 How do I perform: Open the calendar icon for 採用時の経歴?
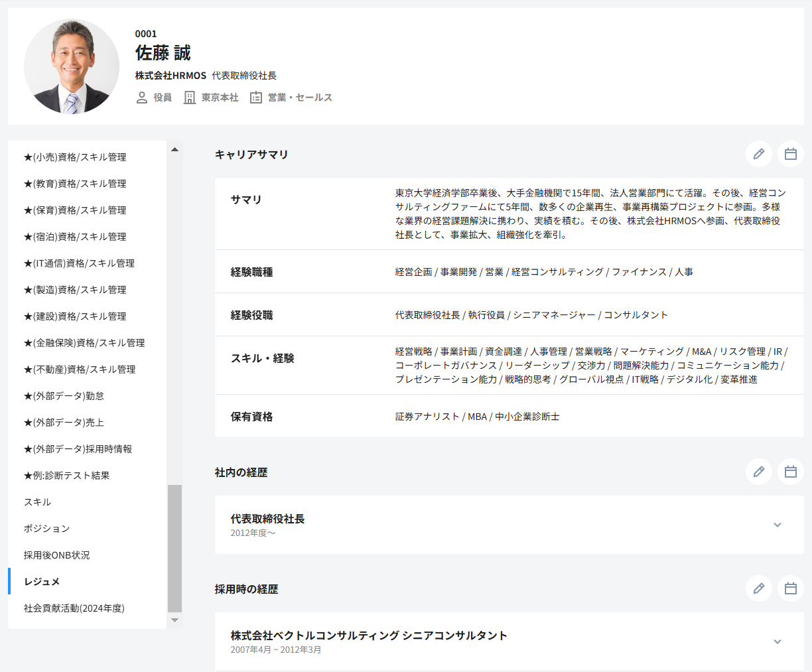click(790, 588)
